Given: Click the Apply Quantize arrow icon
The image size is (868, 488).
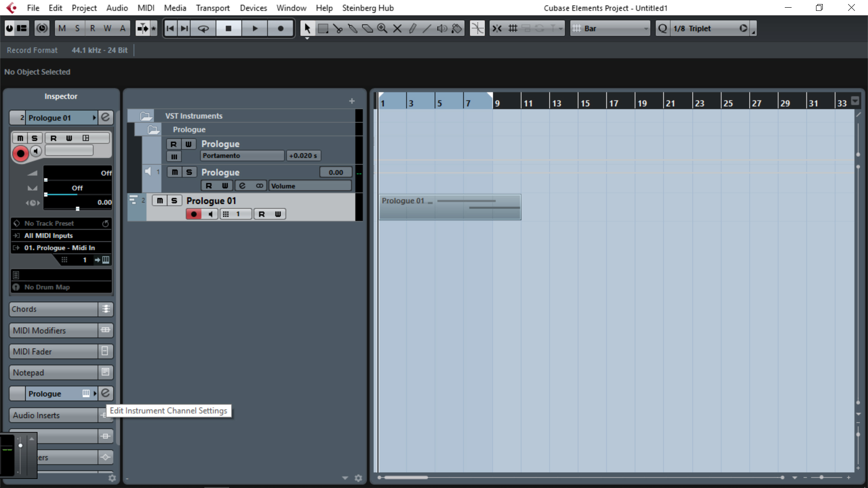Looking at the screenshot, I should [744, 28].
